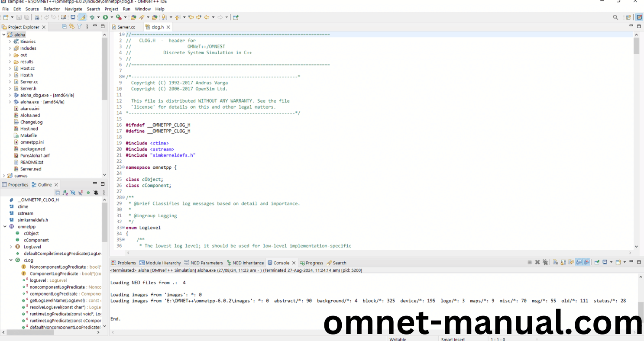Toggle Scroll Lock in the Console

tap(563, 262)
